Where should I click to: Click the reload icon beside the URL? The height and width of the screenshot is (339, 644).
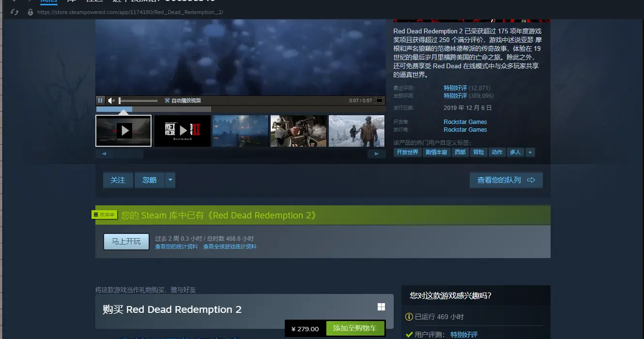pyautogui.click(x=15, y=12)
